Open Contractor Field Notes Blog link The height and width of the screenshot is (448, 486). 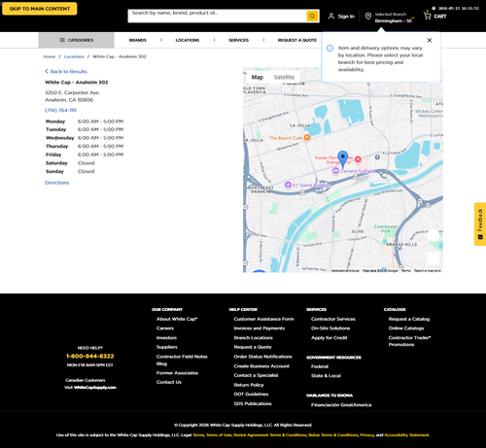(x=182, y=360)
